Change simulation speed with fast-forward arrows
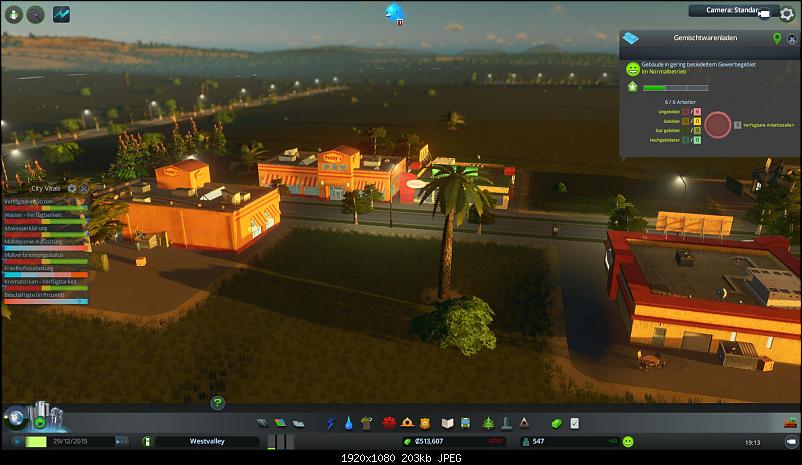Viewport: 802px width, 465px height. [121, 441]
